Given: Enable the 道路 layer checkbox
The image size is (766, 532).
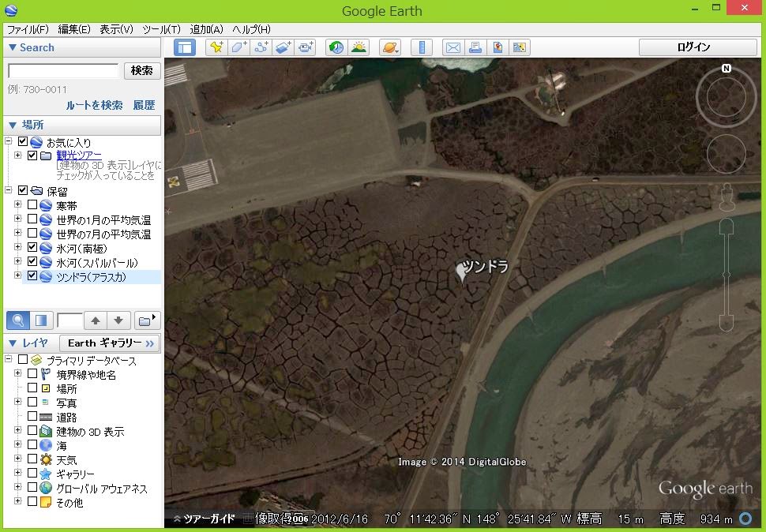Looking at the screenshot, I should [32, 416].
